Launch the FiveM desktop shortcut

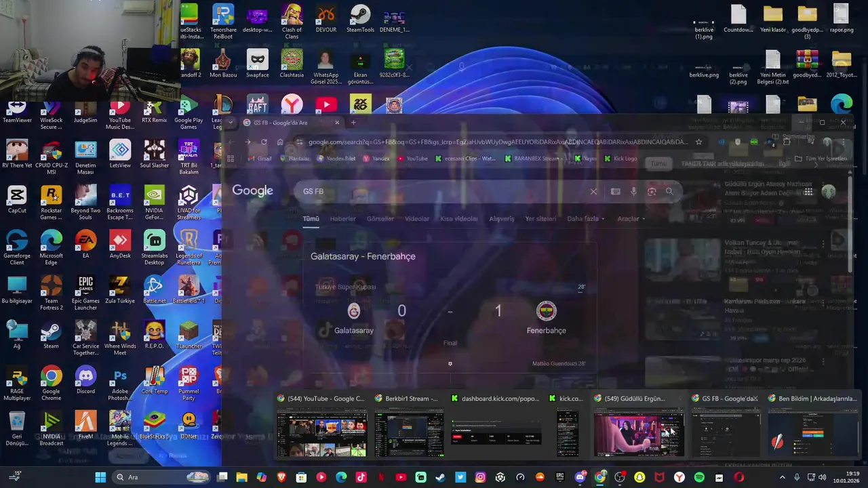click(x=85, y=426)
